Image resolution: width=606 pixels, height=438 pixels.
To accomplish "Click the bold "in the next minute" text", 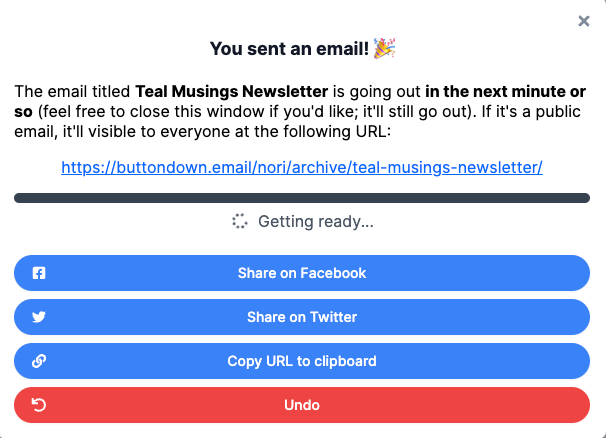I will [x=492, y=92].
